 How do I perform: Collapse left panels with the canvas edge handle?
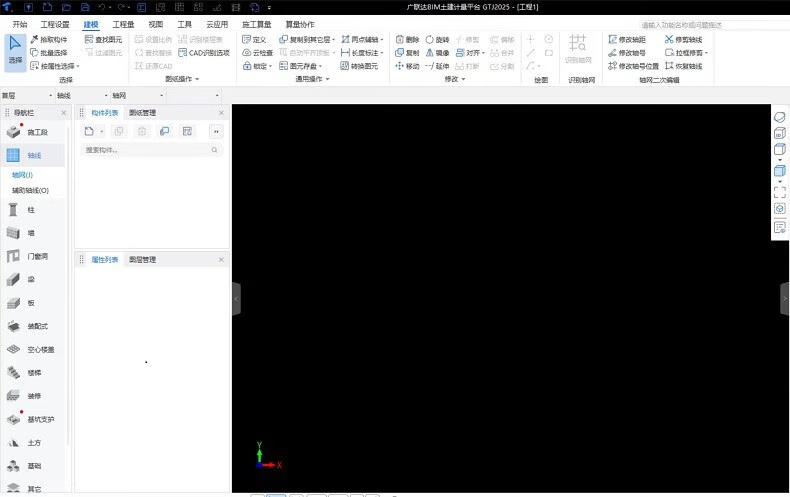tap(236, 299)
